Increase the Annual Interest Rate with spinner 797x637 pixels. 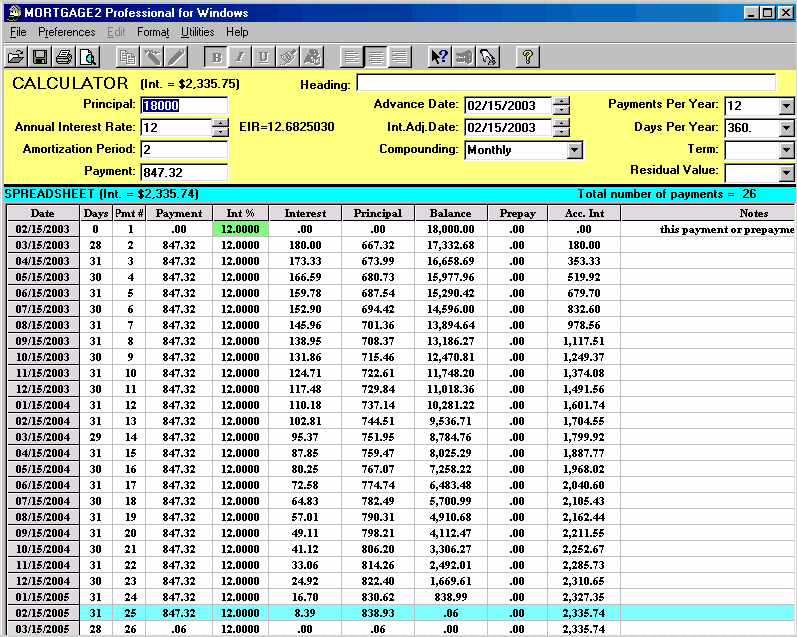coord(220,123)
